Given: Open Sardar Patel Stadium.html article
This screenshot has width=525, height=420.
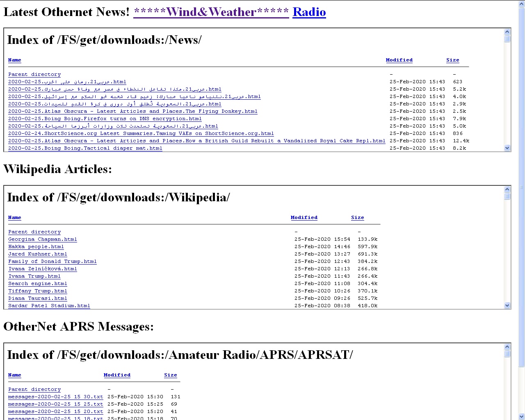Looking at the screenshot, I should tap(49, 306).
